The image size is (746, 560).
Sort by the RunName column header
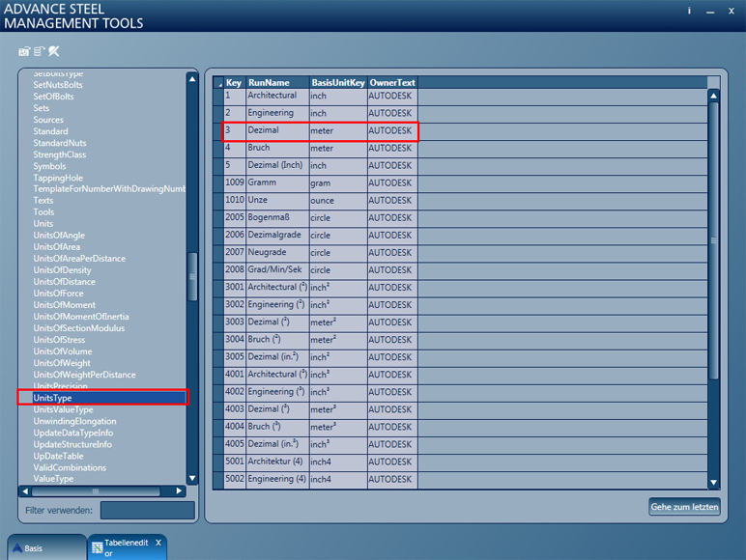tap(277, 83)
